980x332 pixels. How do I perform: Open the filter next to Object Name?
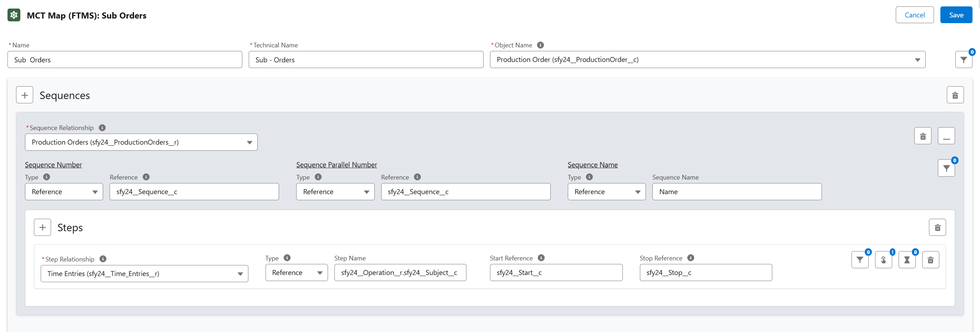[x=963, y=59]
